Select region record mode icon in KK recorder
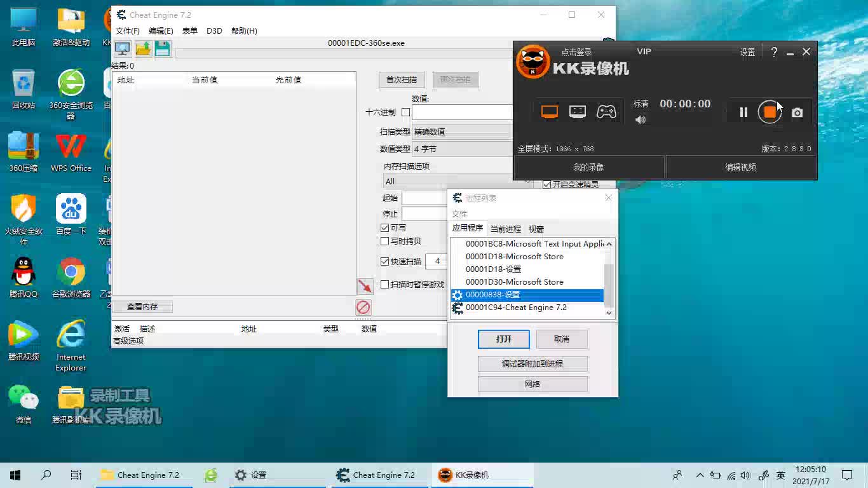The image size is (868, 488). tap(578, 112)
